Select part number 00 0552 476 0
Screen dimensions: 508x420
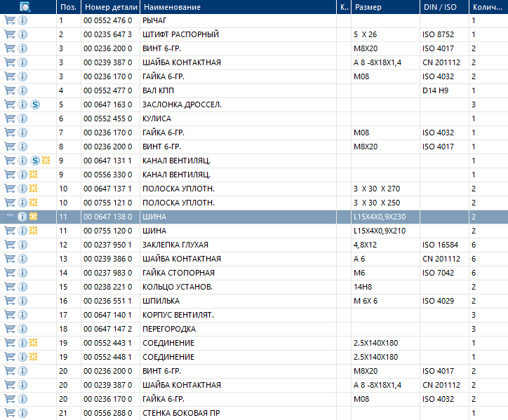pyautogui.click(x=108, y=20)
